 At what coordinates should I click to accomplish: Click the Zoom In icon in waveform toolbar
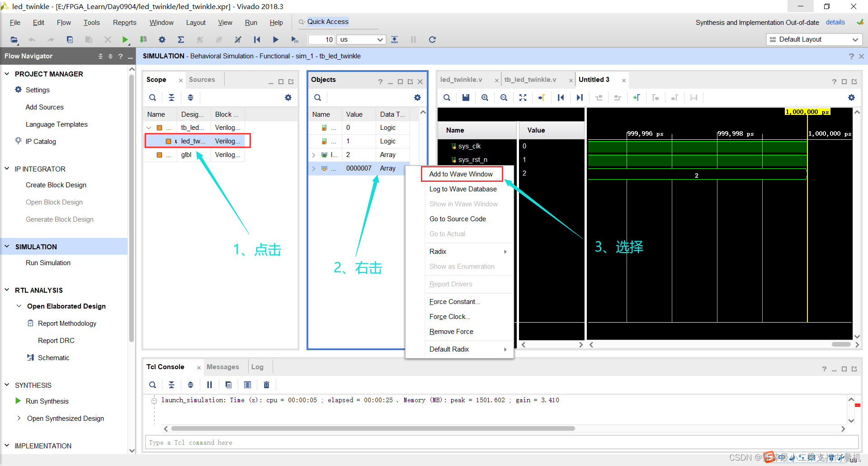point(485,98)
